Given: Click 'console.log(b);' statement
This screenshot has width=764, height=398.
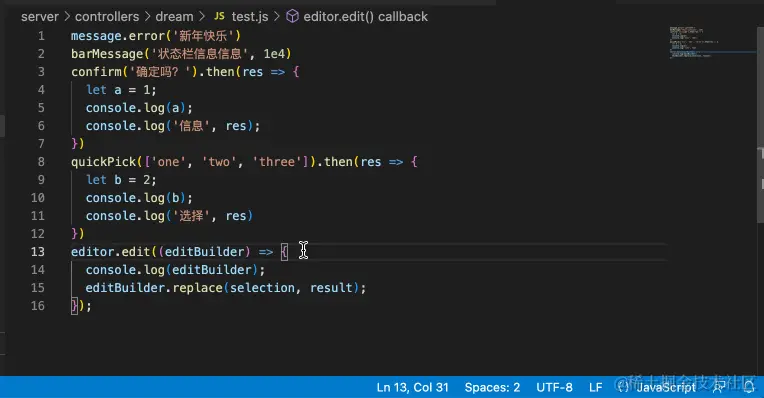Looking at the screenshot, I should tap(139, 198).
